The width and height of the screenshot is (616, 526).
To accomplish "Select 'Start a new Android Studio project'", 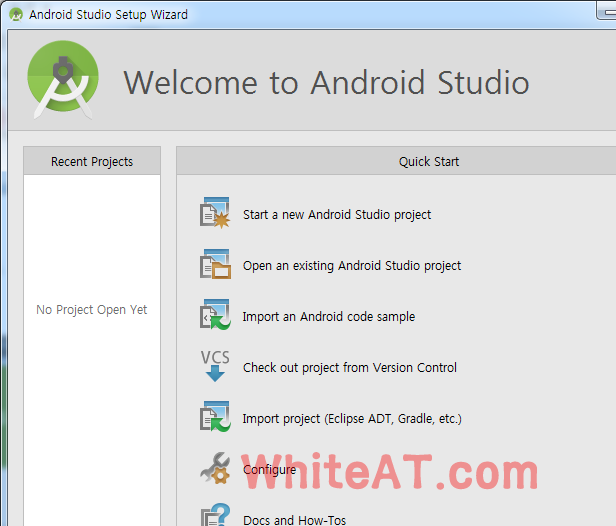I will 337,215.
